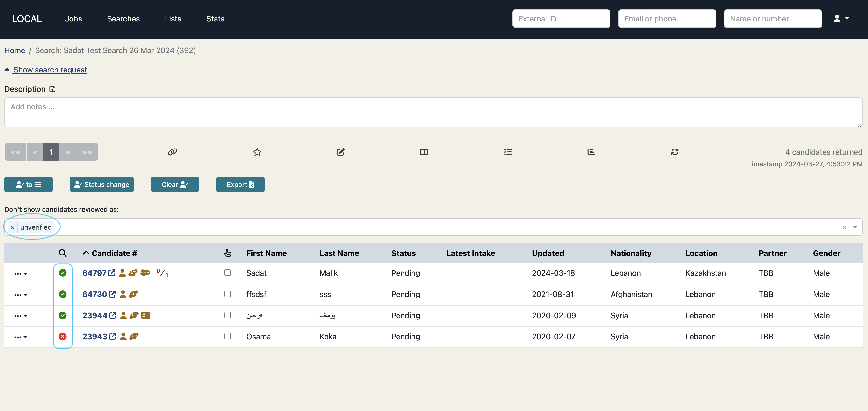The height and width of the screenshot is (411, 868).
Task: Click the bar chart stats icon
Action: tap(591, 152)
